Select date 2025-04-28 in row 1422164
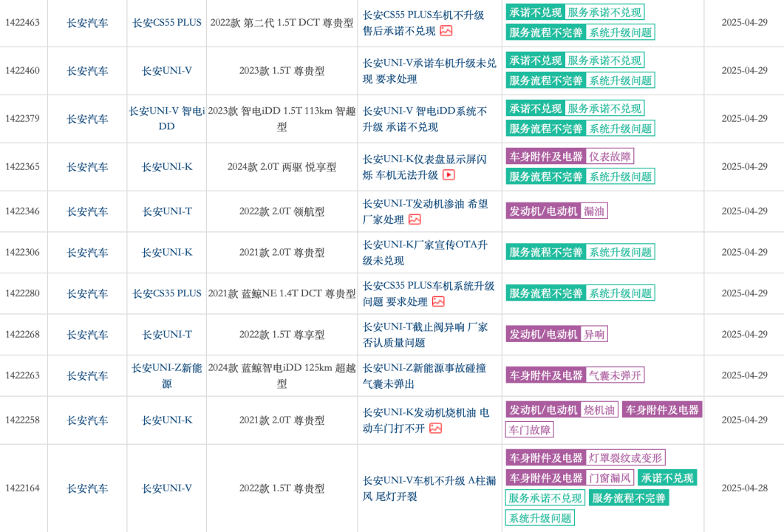 (x=745, y=488)
